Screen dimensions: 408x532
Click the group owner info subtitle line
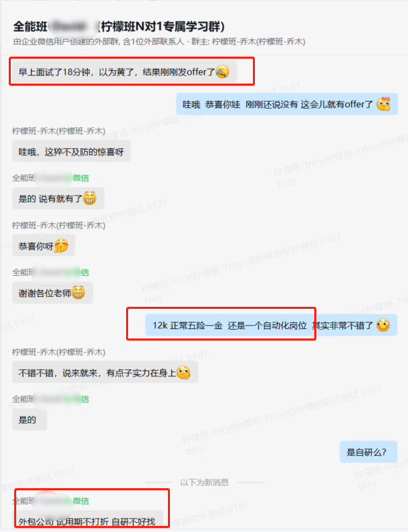pos(159,42)
